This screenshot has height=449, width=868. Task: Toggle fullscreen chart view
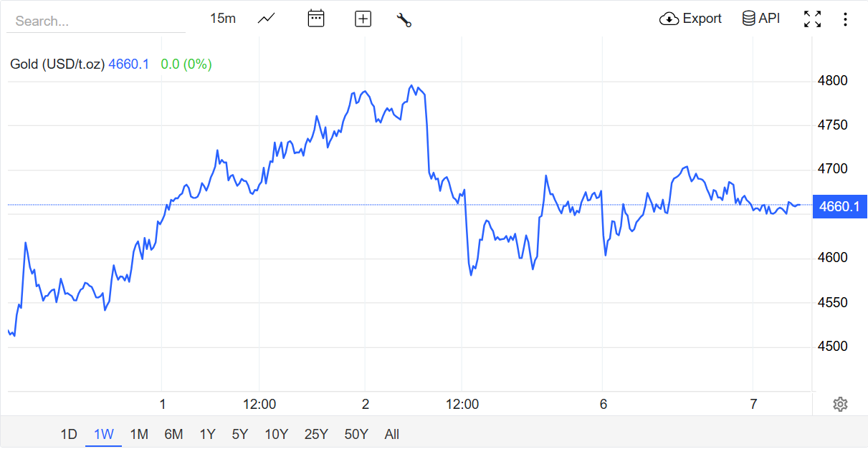pos(812,19)
